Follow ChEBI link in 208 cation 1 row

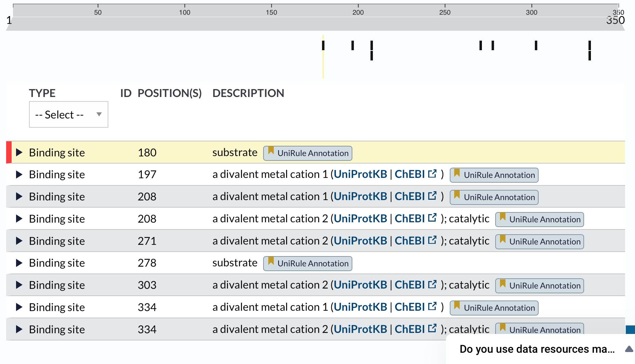pos(416,196)
